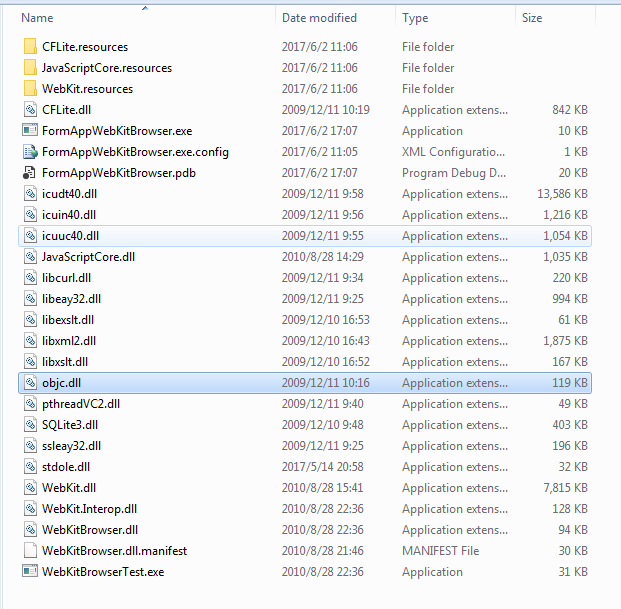Viewport: 621px width, 609px height.
Task: Click the file name FormAppWebKitBrowser.exe.config
Action: tap(135, 152)
